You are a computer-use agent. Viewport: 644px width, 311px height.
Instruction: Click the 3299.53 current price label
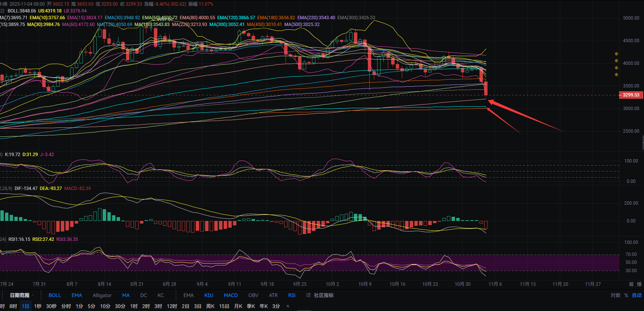[631, 95]
